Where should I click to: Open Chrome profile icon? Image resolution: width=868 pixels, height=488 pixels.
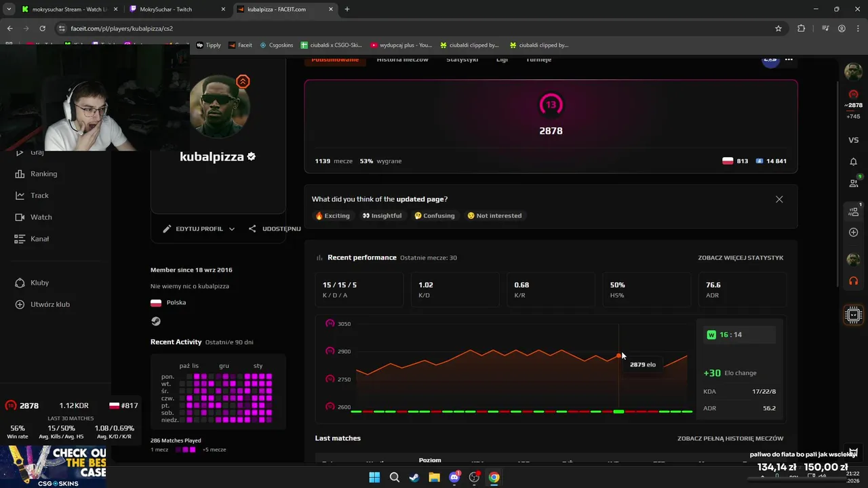[x=842, y=28]
